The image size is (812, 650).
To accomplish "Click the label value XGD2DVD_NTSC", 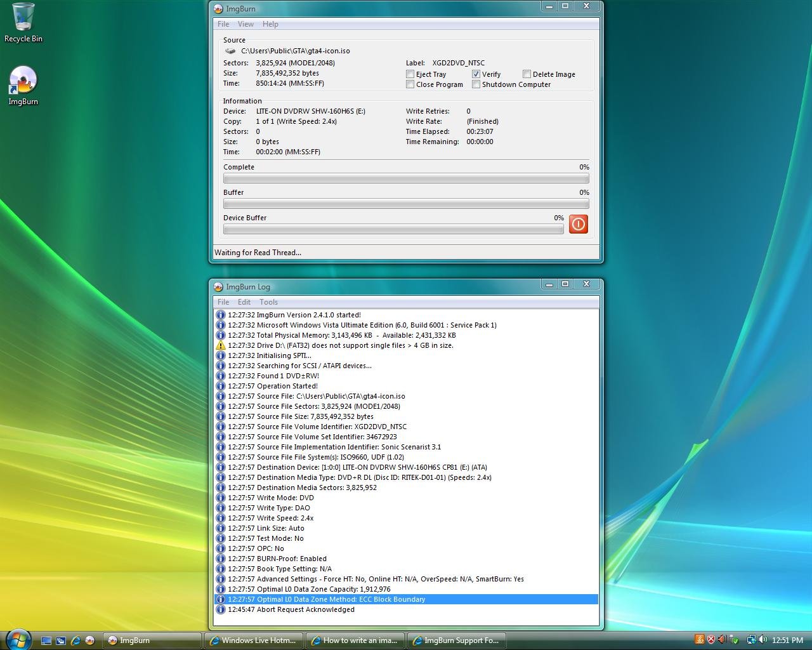I will click(458, 63).
